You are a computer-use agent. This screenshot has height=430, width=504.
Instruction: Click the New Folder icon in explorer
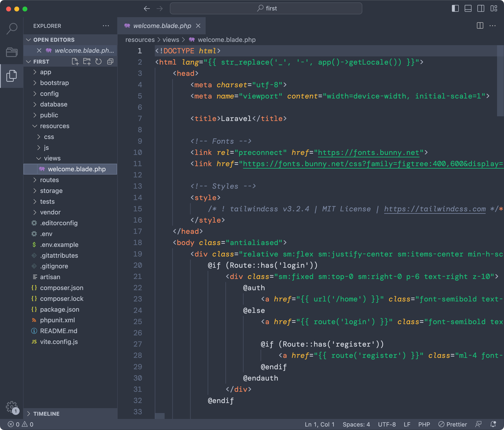tap(87, 62)
